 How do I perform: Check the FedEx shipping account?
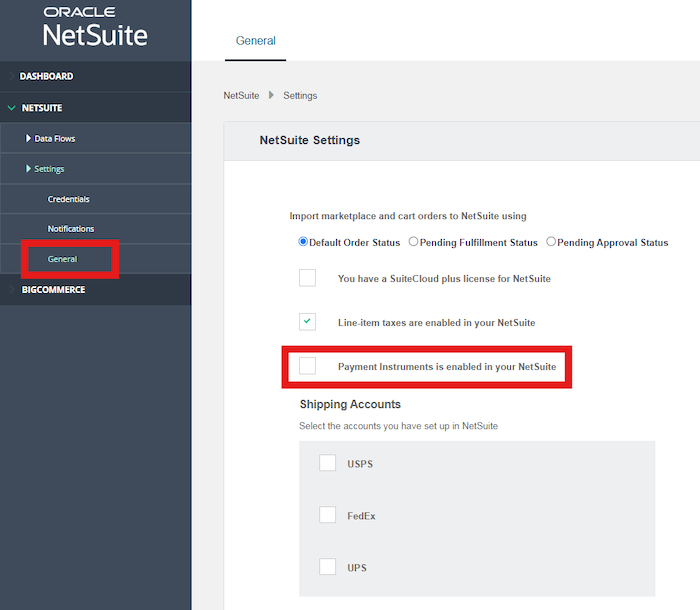coord(328,515)
